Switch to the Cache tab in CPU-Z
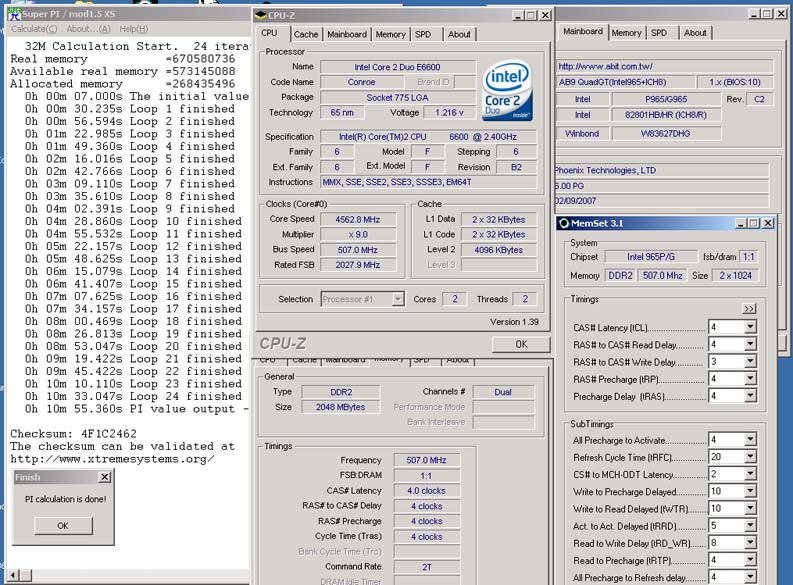This screenshot has height=585, width=793. 306,34
